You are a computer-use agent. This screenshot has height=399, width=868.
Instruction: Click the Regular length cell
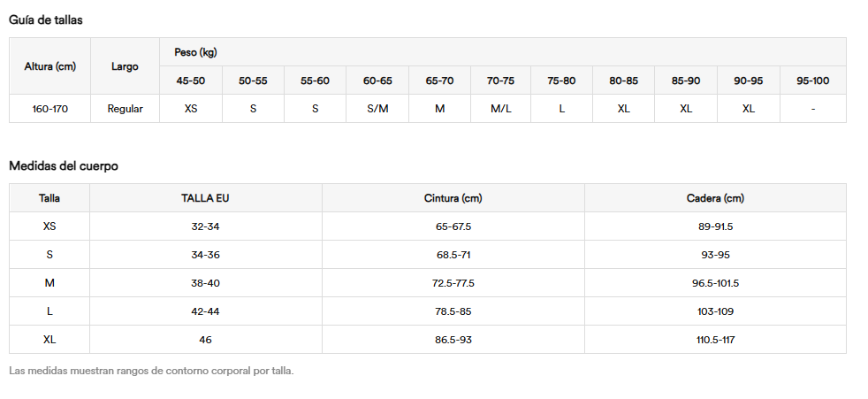pos(126,109)
